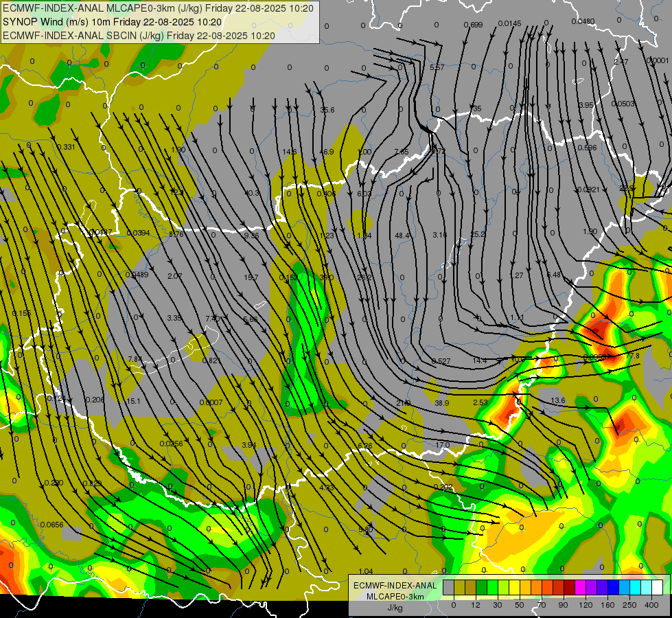Click the map value 1.04
Image resolution: width=672 pixels, height=618 pixels.
click(x=366, y=571)
